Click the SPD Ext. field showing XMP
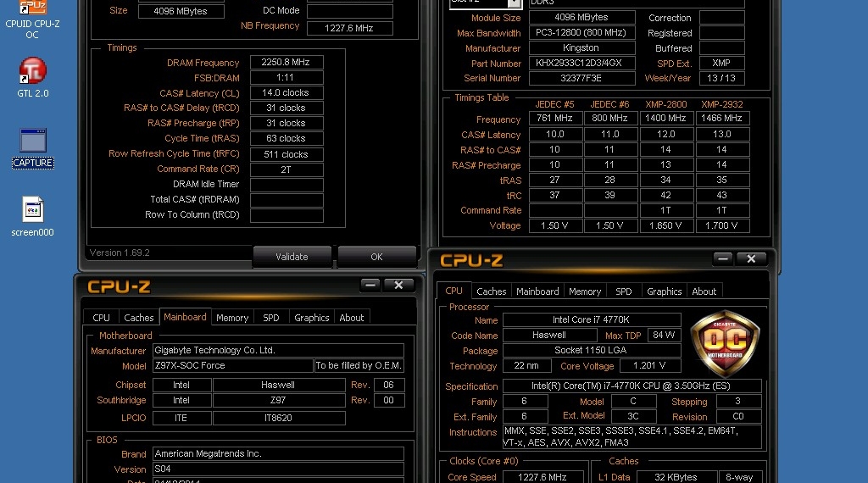The width and height of the screenshot is (868, 483). (x=721, y=63)
